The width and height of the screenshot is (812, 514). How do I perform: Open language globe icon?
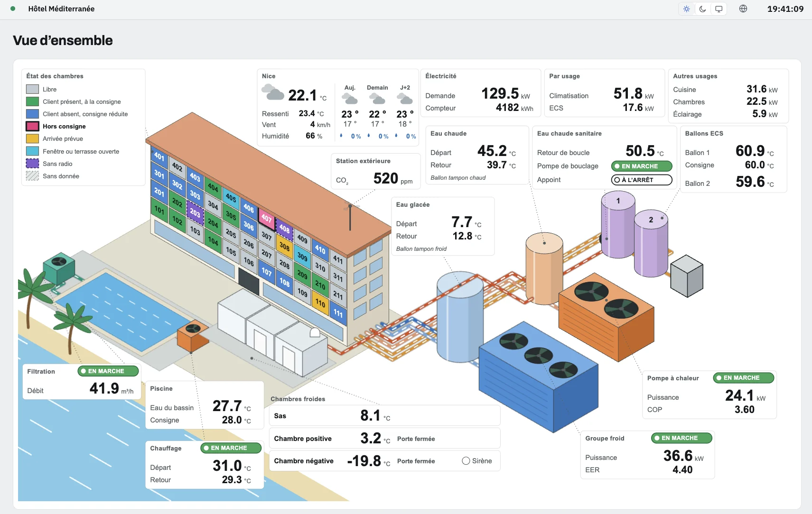pos(743,9)
